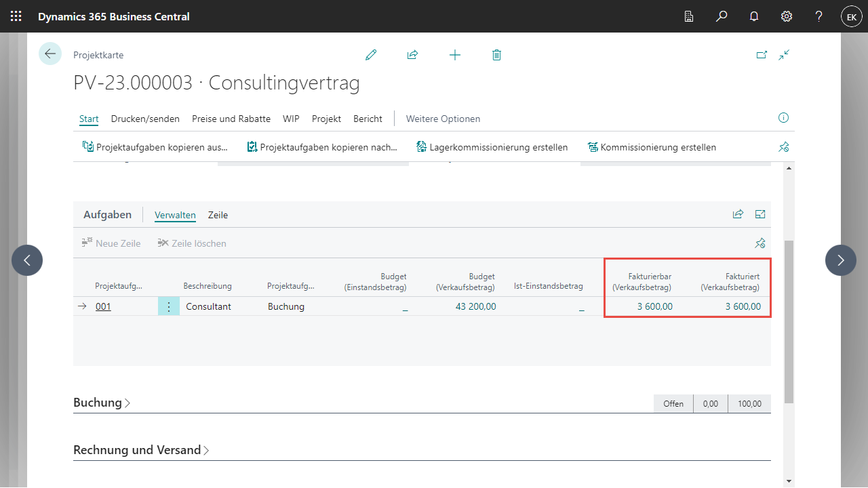Open the search magnifier in top bar
This screenshot has height=488, width=868.
722,16
